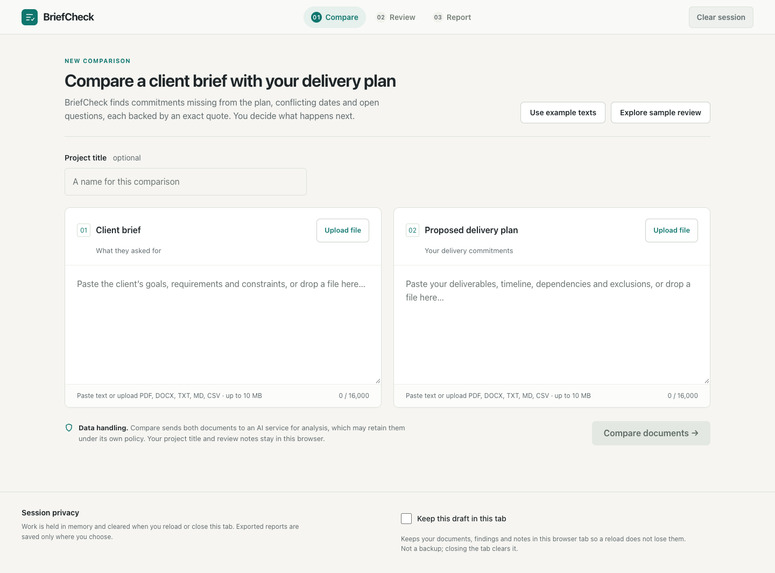Click the 'Proposed delivery plan' panel heading

click(x=471, y=230)
